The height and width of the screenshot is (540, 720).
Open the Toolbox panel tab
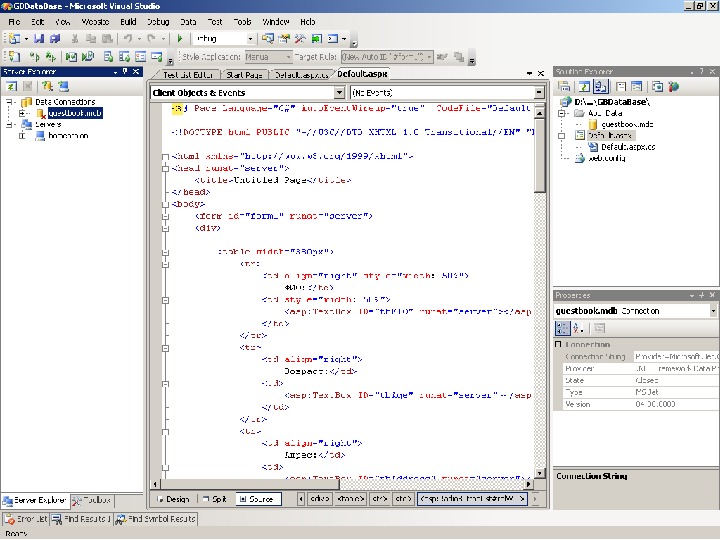click(92, 500)
